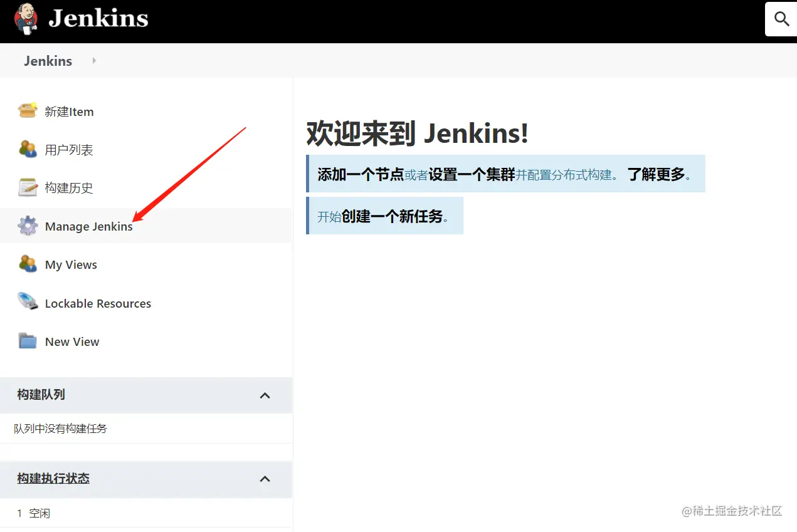Click the 创建一个新任务 link
This screenshot has height=532, width=797.
point(392,217)
